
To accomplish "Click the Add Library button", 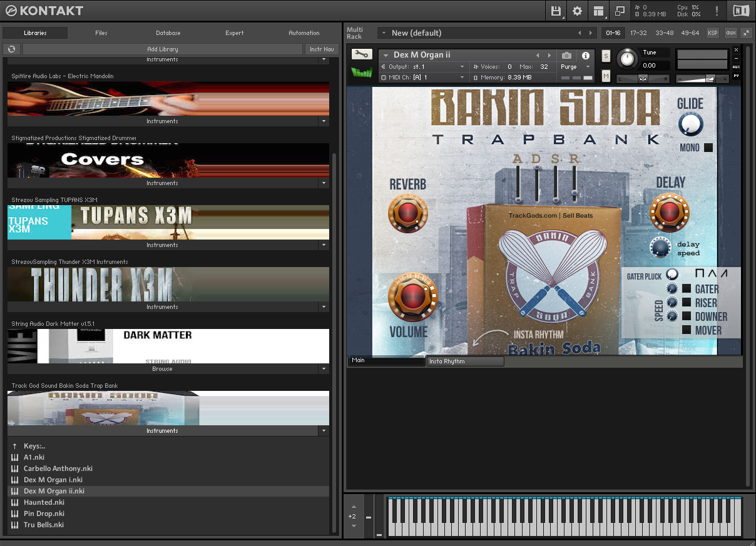I will coord(163,49).
